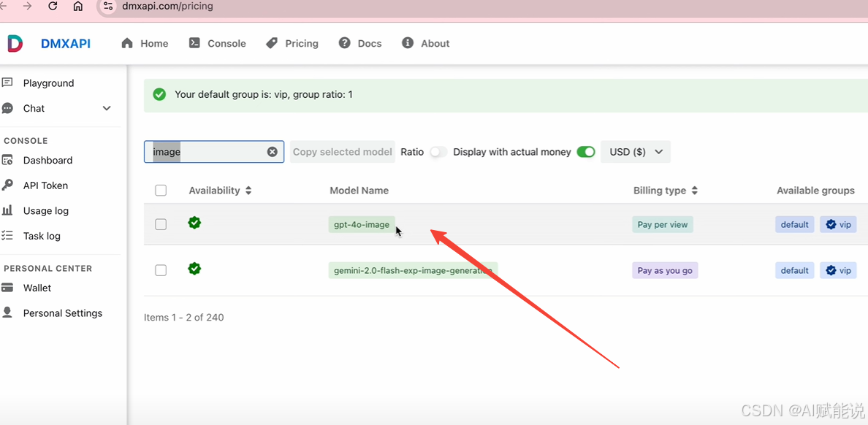Screen dimensions: 868x425
Task: Open the Pricing nav item
Action: 292,43
